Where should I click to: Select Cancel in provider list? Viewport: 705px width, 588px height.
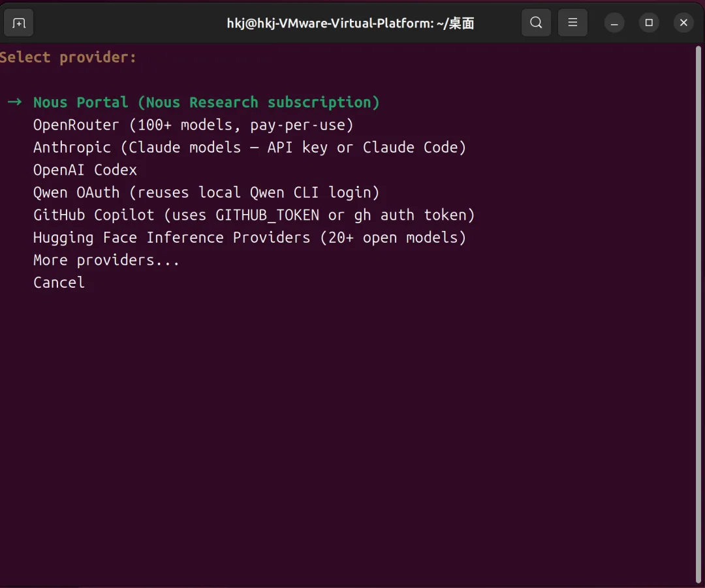pyautogui.click(x=59, y=283)
